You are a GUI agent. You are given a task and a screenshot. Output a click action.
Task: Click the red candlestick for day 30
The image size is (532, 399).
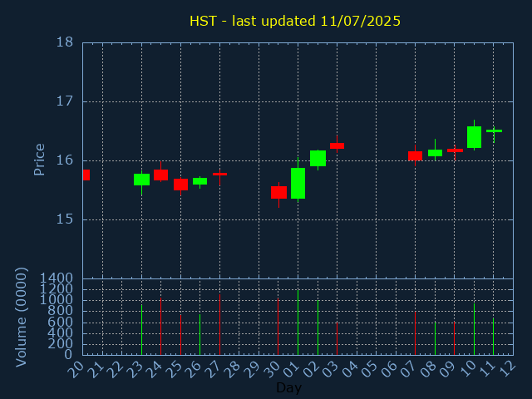point(279,192)
